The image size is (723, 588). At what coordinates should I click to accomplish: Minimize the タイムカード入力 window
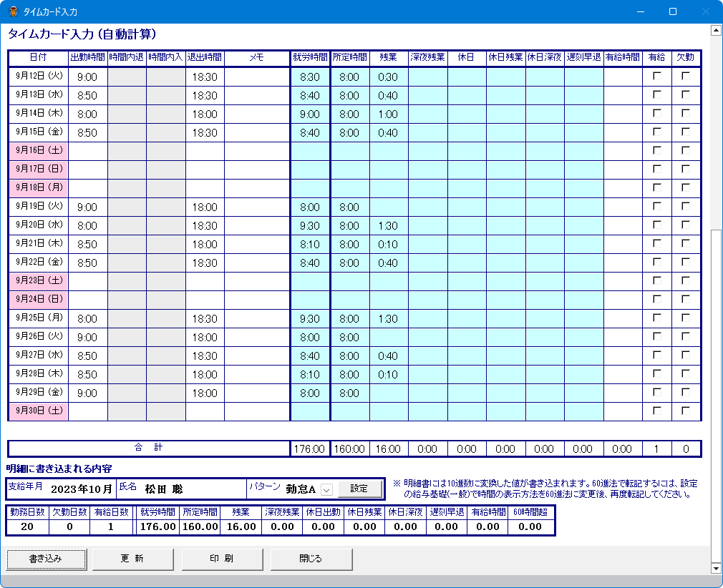click(641, 11)
